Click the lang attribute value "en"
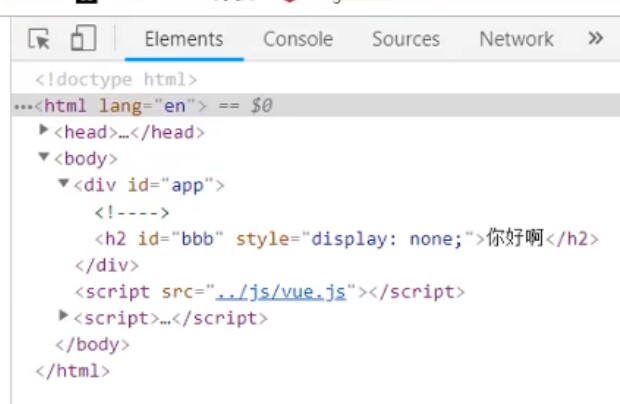The image size is (620, 404). [x=174, y=106]
